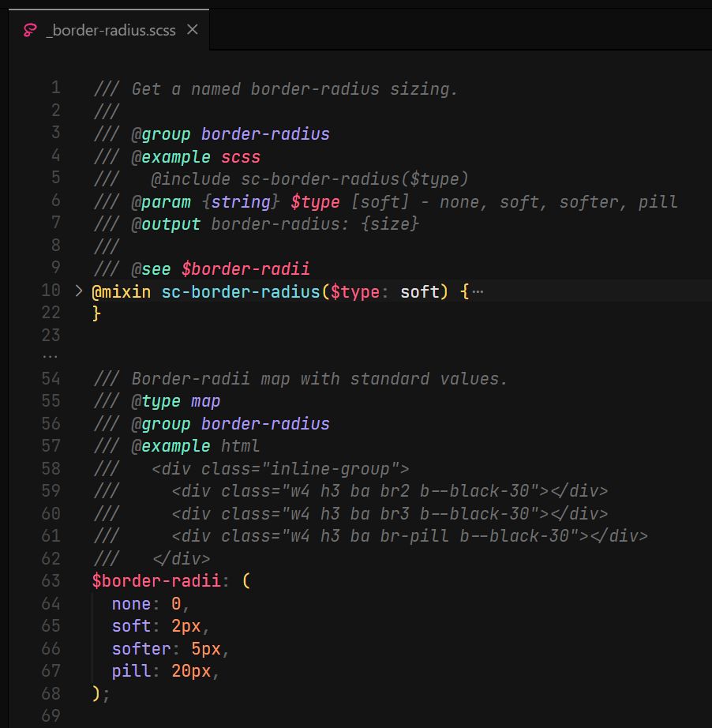Click the collapsed lines ellipsis below line 23

click(x=50, y=357)
